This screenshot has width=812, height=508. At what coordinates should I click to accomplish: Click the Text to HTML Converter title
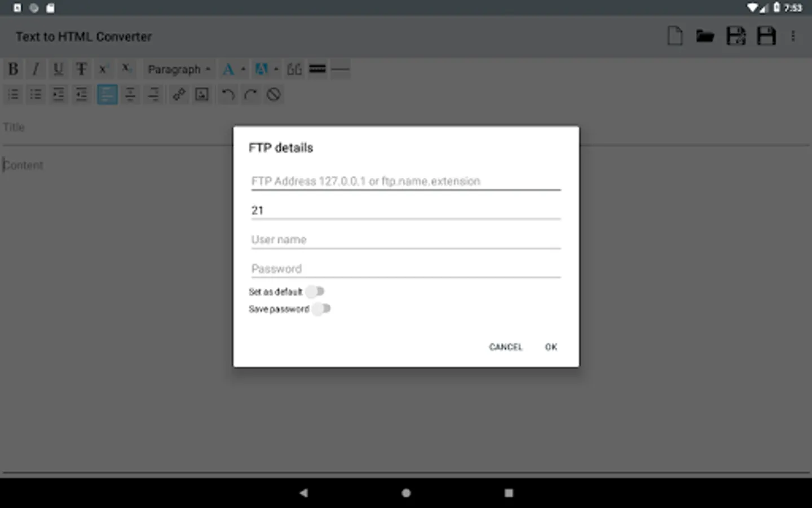click(83, 37)
